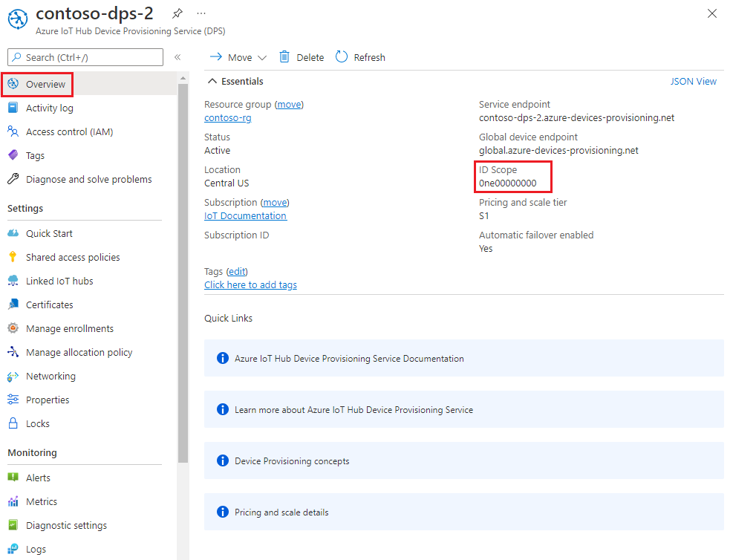Image resolution: width=733 pixels, height=560 pixels.
Task: Pin the contoso-dps-2 page to dashboard
Action: [x=177, y=13]
